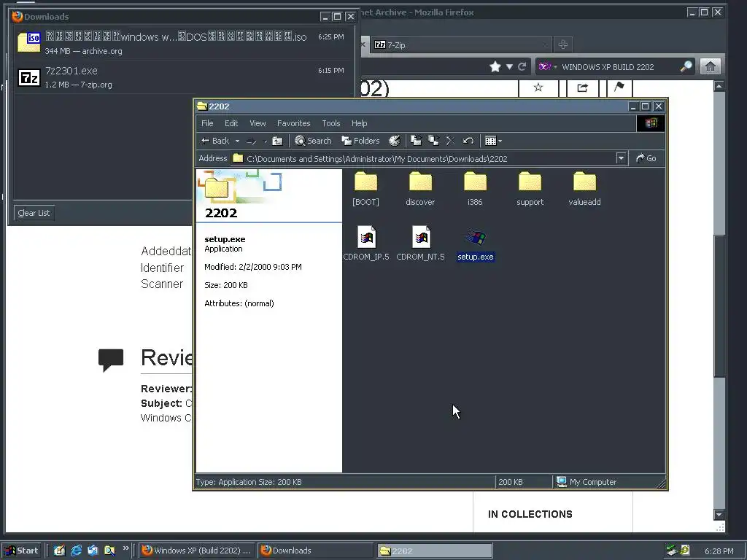Open the Back button history dropdown
This screenshot has width=747, height=560.
click(x=237, y=141)
